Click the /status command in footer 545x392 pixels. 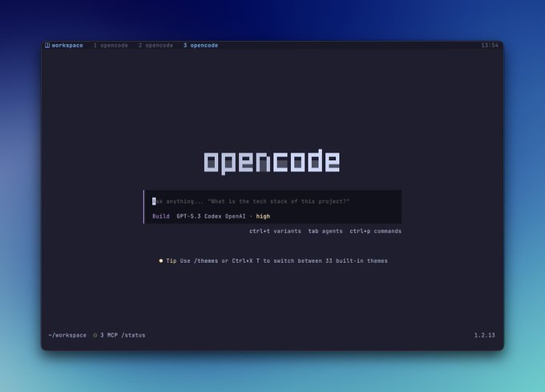[x=133, y=335]
